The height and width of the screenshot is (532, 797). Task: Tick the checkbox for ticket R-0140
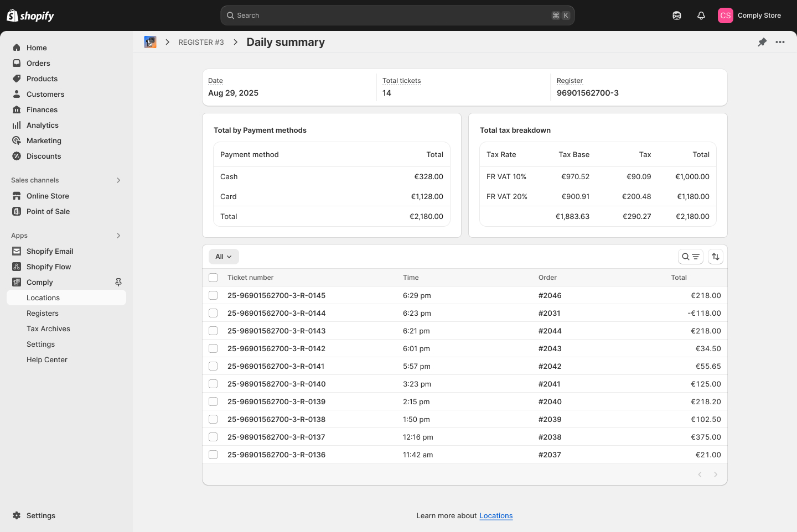[213, 384]
